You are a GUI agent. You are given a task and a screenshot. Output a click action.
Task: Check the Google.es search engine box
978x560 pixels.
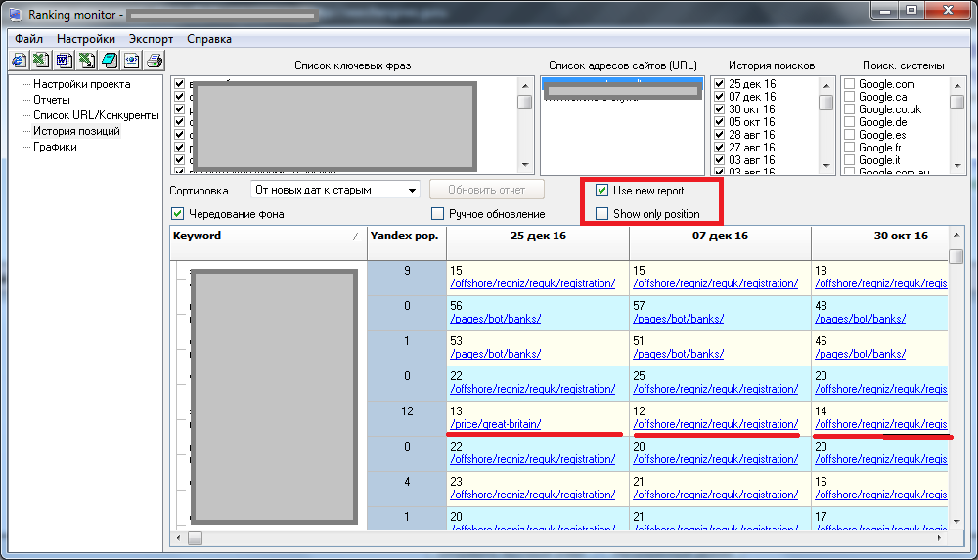coord(849,135)
